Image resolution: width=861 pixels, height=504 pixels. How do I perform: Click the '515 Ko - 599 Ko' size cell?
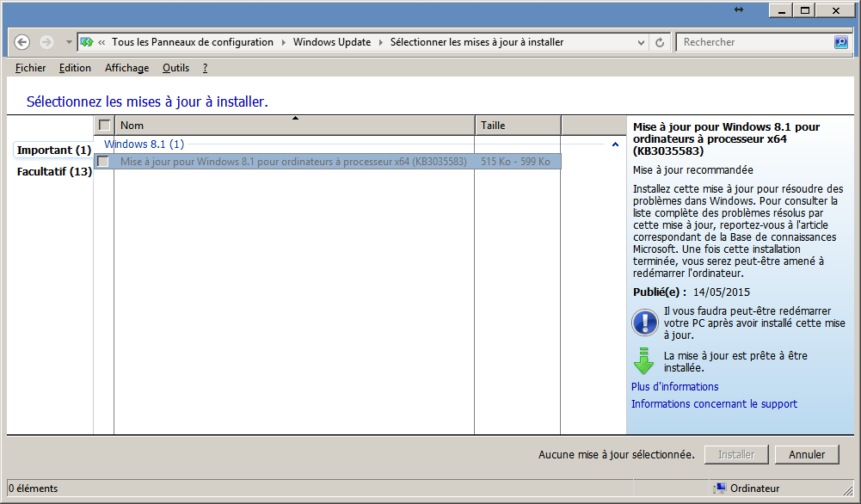pyautogui.click(x=515, y=162)
